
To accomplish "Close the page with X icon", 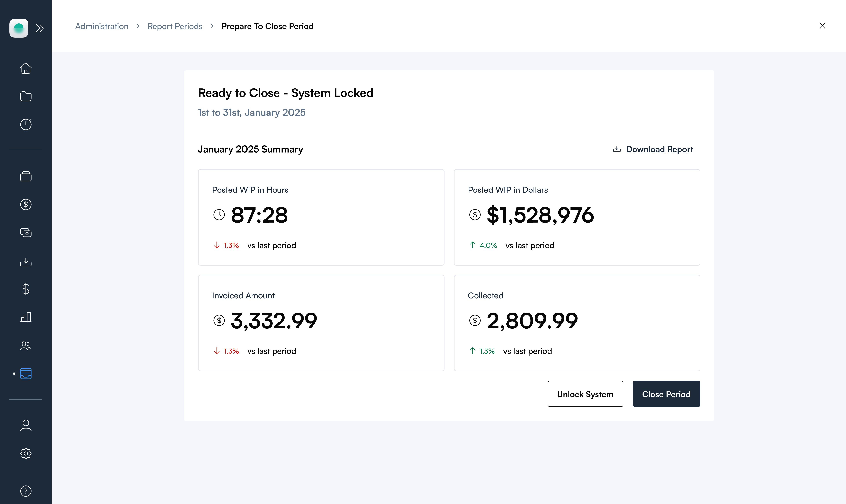I will coord(822,26).
